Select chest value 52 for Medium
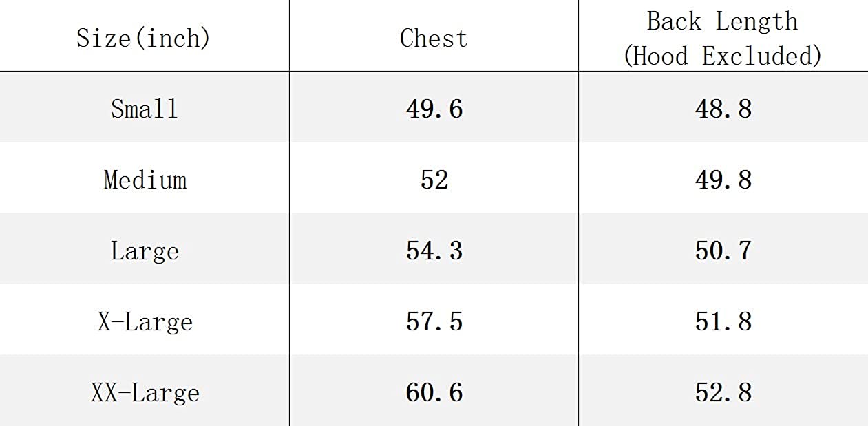 tap(434, 180)
